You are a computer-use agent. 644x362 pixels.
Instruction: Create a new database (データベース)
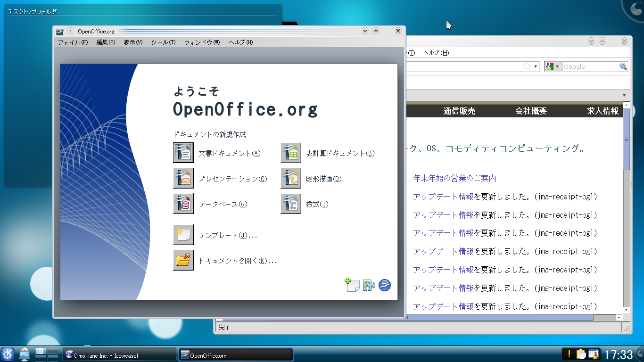point(183,204)
